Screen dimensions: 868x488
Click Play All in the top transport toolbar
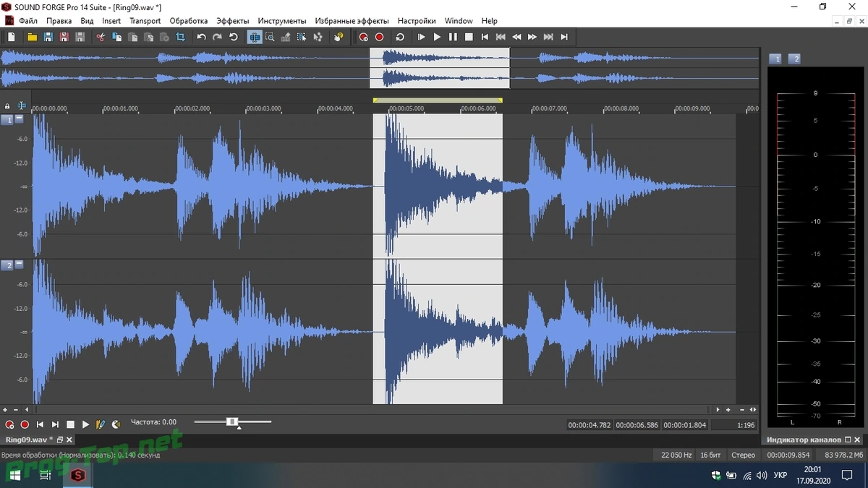pyautogui.click(x=421, y=37)
